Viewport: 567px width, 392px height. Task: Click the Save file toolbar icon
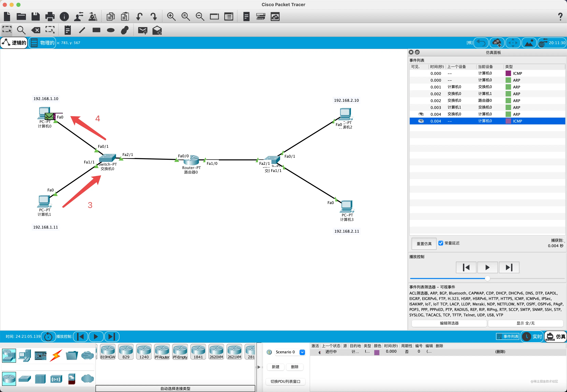coord(36,17)
